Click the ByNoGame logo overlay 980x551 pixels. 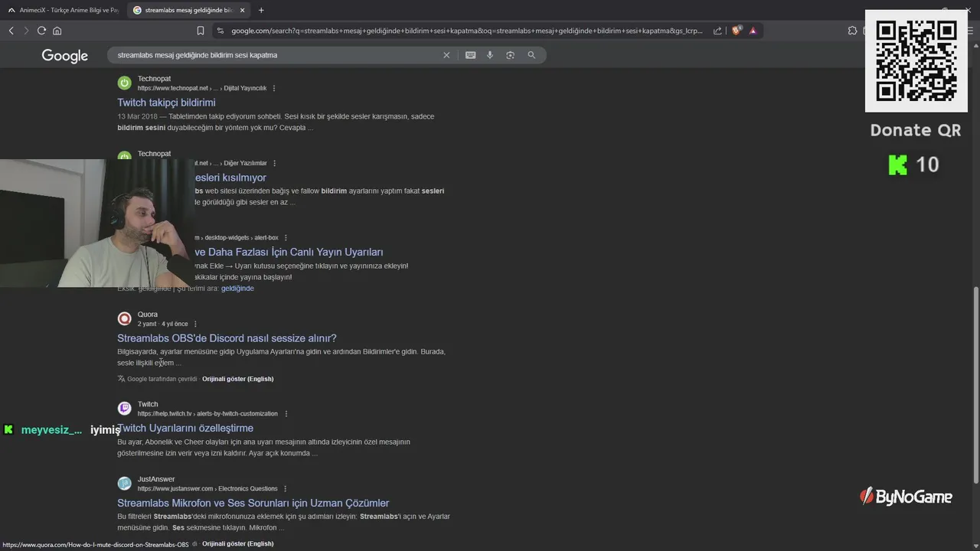[x=906, y=497]
